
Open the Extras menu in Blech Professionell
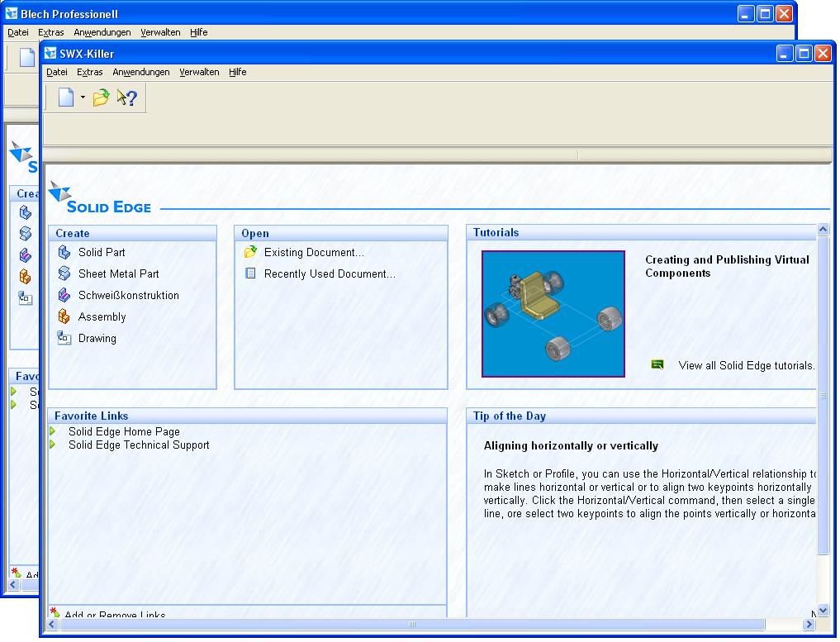click(51, 32)
